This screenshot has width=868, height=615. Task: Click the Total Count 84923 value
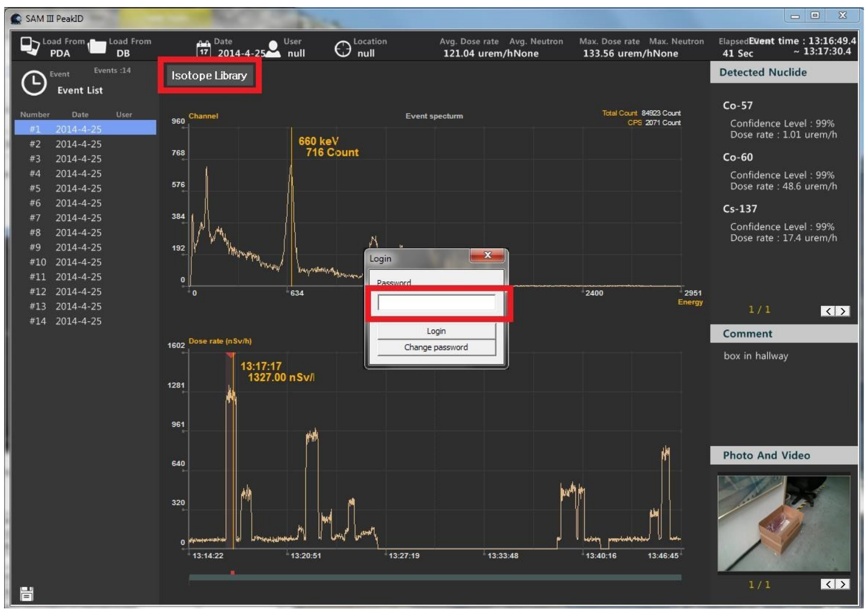[x=661, y=113]
